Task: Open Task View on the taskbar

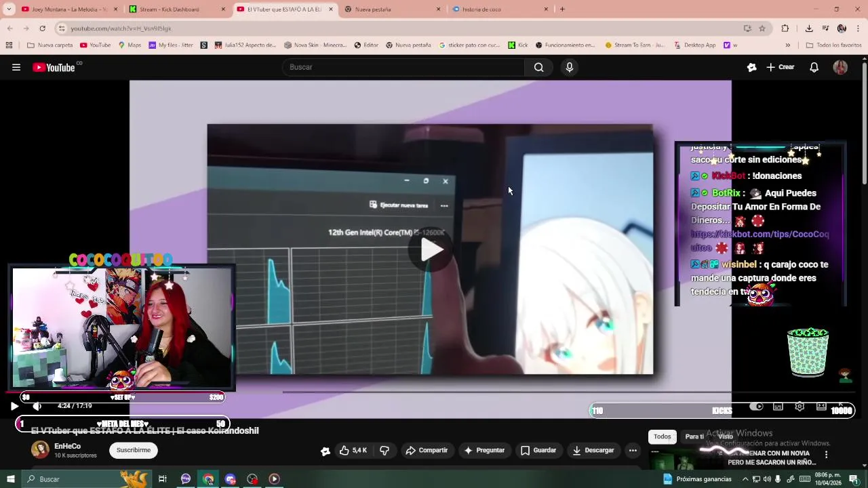Action: pyautogui.click(x=163, y=479)
